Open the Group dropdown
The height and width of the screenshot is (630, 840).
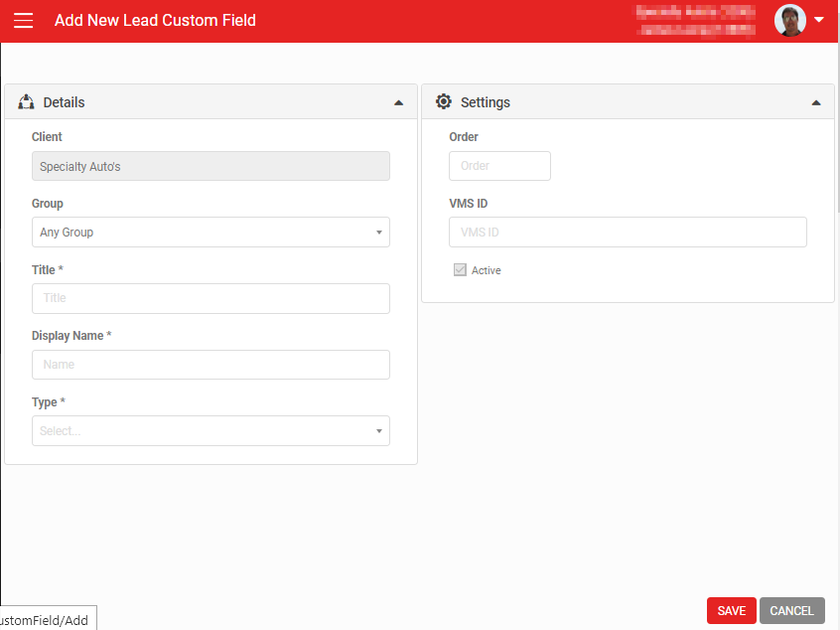point(210,233)
